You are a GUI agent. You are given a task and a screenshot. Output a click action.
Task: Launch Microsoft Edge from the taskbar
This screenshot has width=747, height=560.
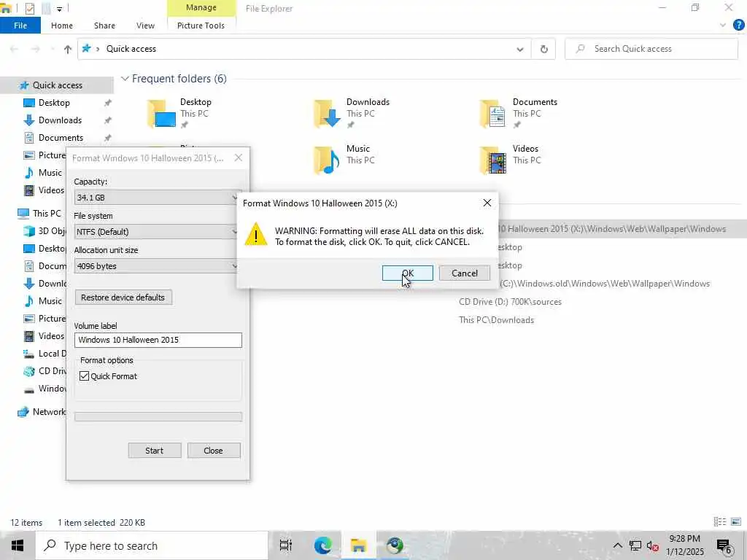coord(322,545)
